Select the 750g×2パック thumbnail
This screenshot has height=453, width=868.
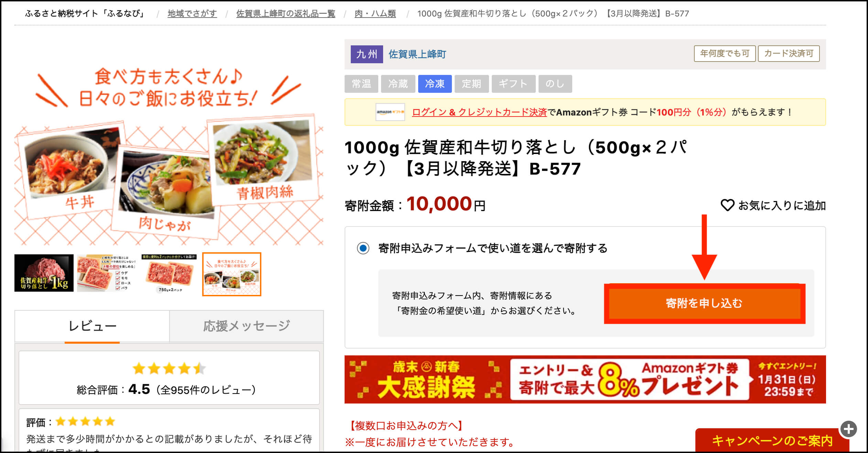pyautogui.click(x=169, y=273)
